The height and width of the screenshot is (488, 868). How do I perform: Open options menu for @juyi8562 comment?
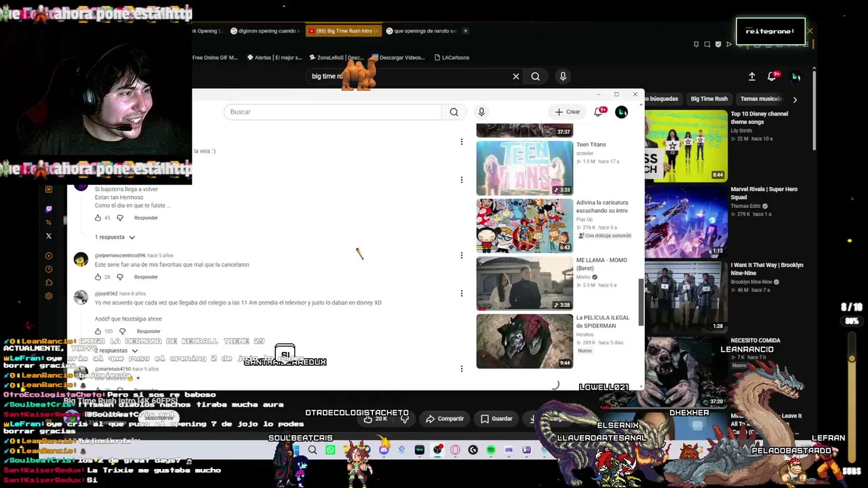[x=462, y=293]
